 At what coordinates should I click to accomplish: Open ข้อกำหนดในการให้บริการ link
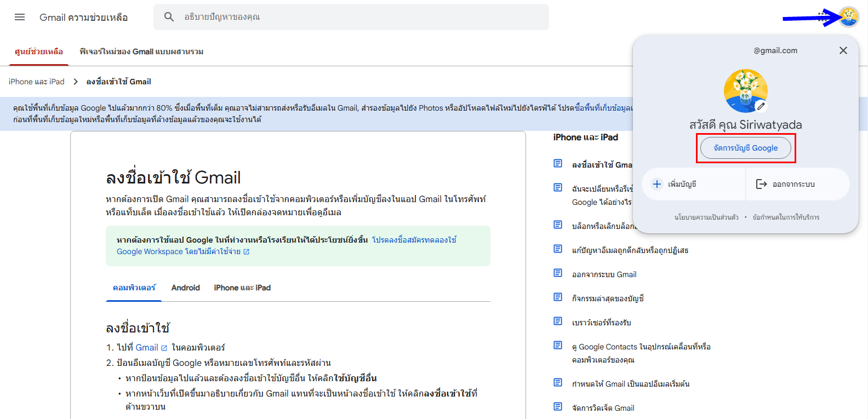coord(786,217)
